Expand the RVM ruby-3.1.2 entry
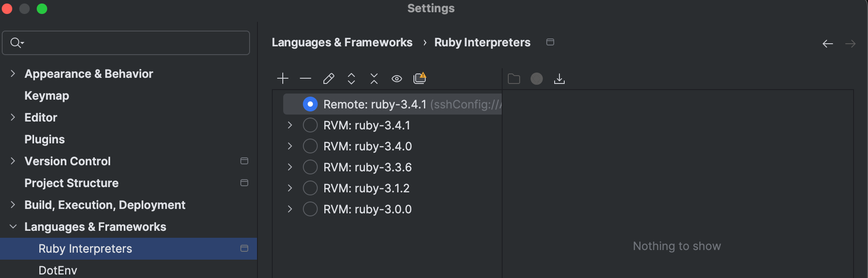 (289, 188)
